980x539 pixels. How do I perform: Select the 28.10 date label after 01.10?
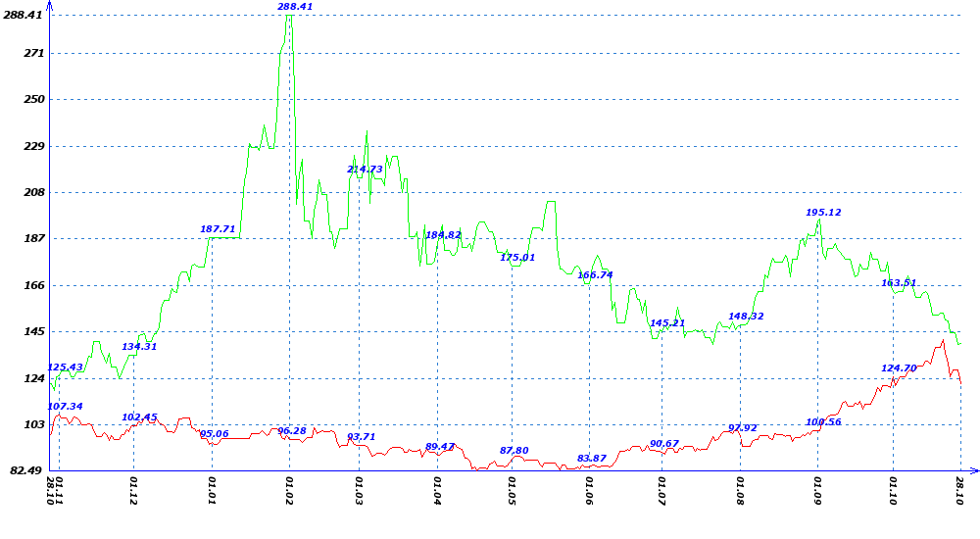click(960, 491)
